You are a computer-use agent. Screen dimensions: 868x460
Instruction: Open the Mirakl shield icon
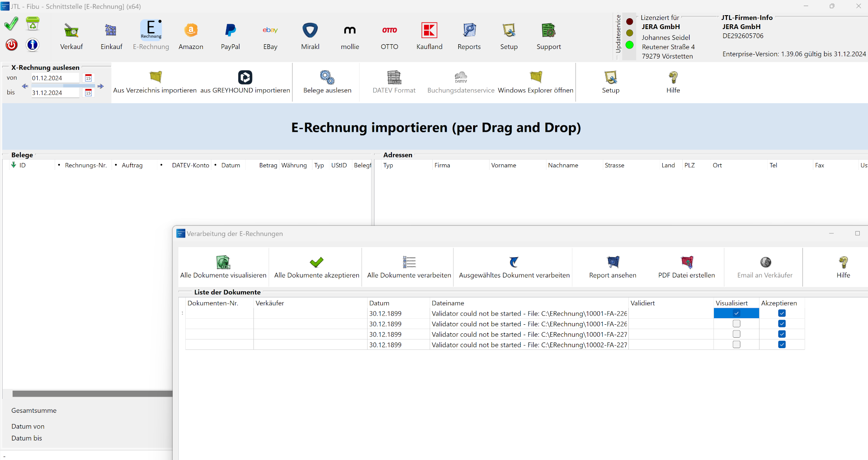click(310, 31)
